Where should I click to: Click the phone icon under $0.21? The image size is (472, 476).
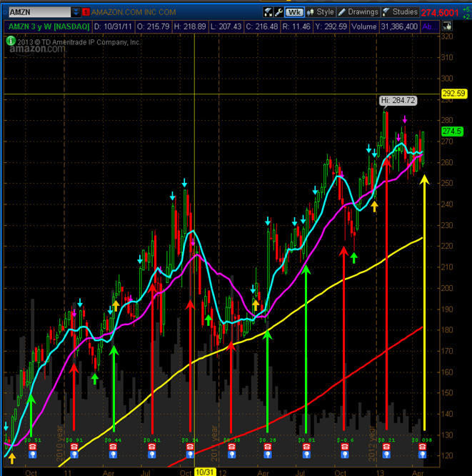click(x=386, y=447)
